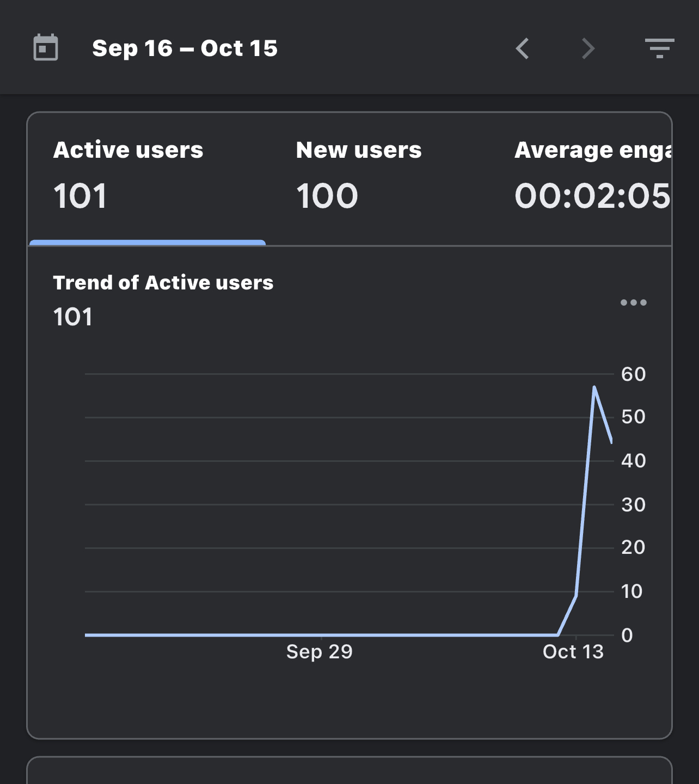The image size is (699, 784).
Task: Click the flat baseline of trend line
Action: 321,634
